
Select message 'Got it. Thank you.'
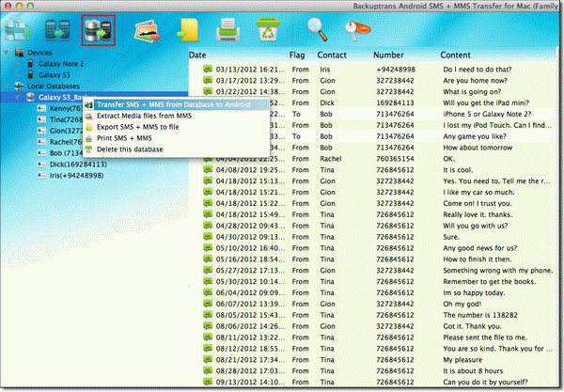pyautogui.click(x=472, y=326)
